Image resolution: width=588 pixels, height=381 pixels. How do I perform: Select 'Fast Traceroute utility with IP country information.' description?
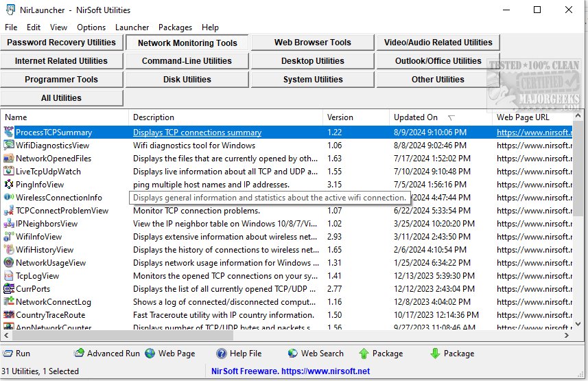pyautogui.click(x=224, y=315)
